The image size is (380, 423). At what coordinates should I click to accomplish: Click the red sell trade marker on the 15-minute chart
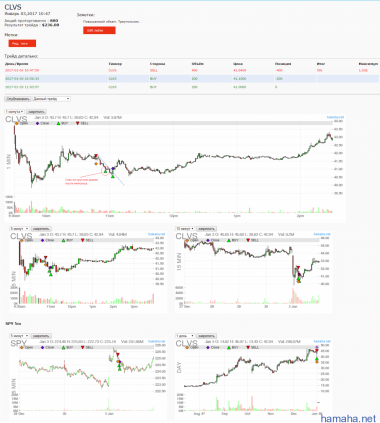[298, 267]
